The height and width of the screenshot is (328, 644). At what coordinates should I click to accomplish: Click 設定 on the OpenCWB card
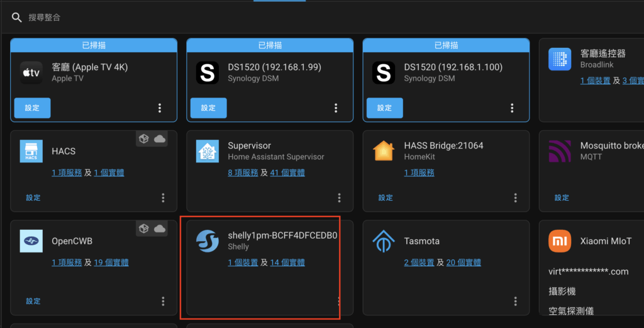[33, 302]
